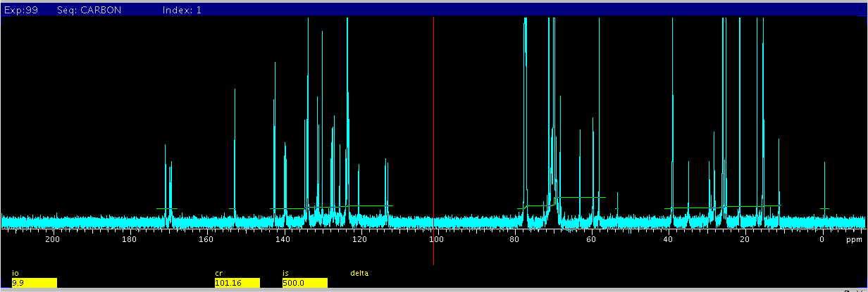Click the 60 ppm axis label

pos(590,240)
